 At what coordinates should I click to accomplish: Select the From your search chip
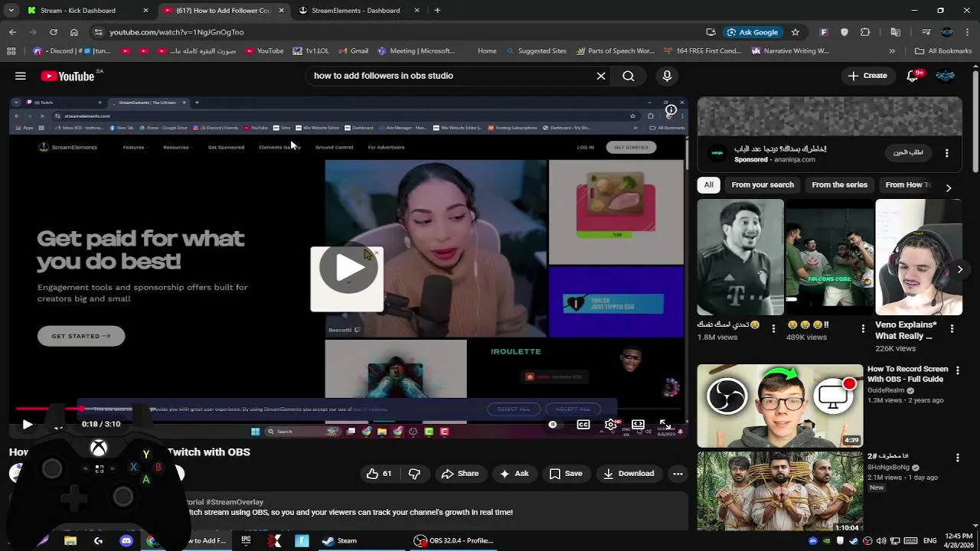763,184
